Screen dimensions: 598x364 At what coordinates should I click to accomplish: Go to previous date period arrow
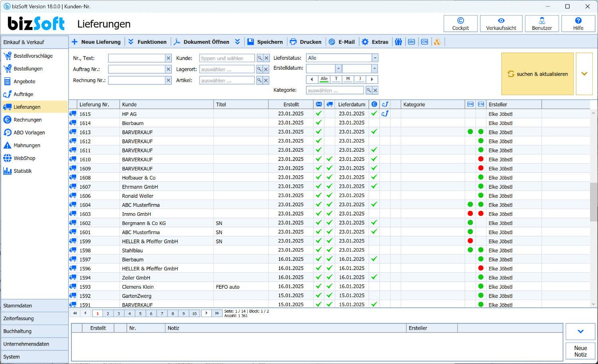[x=312, y=79]
